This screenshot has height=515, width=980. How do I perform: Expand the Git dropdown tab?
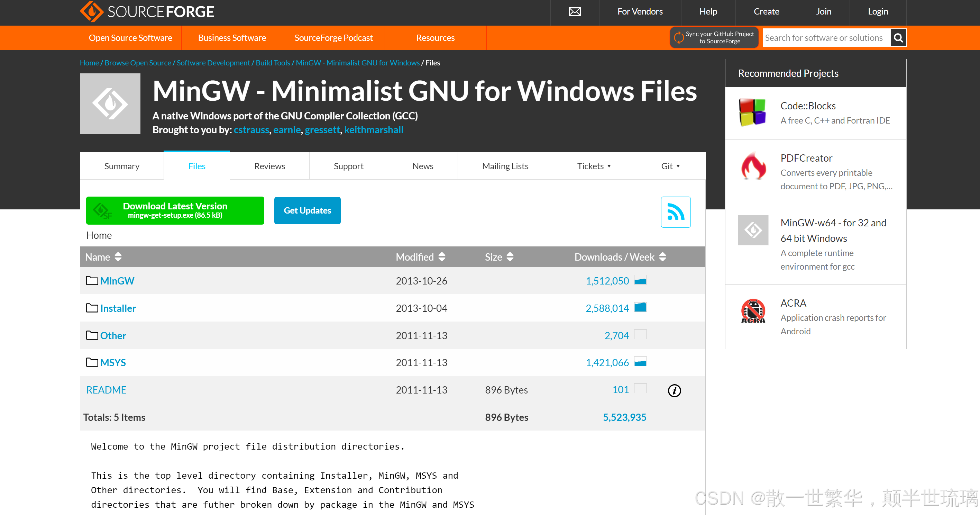click(x=671, y=166)
